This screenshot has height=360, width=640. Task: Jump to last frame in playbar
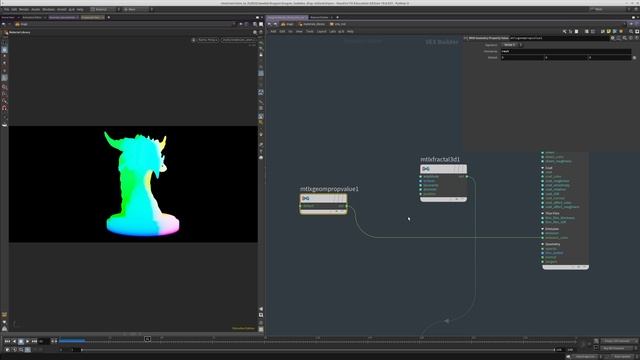(34, 341)
